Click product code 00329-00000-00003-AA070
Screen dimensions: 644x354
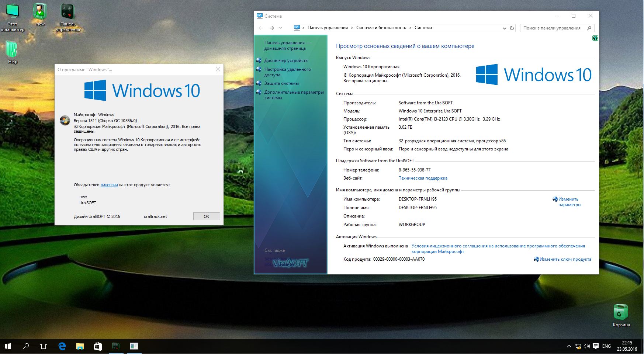pyautogui.click(x=399, y=259)
